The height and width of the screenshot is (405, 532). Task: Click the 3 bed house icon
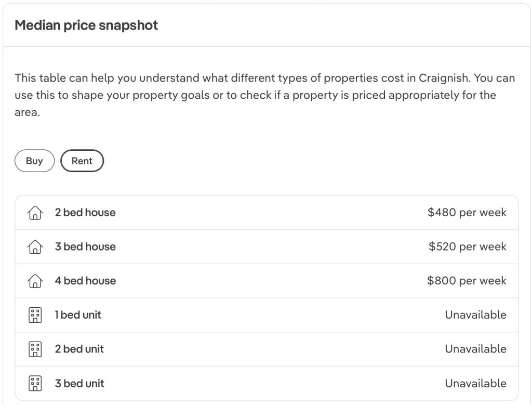pyautogui.click(x=34, y=247)
